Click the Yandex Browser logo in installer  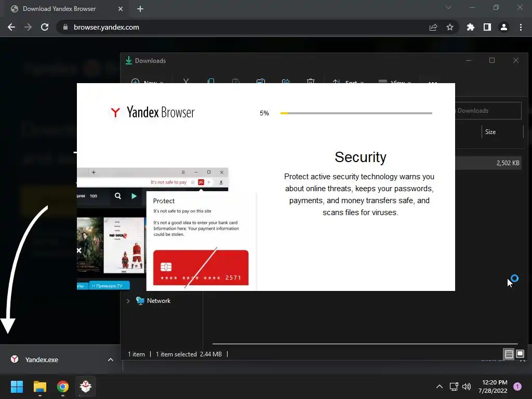tap(152, 112)
